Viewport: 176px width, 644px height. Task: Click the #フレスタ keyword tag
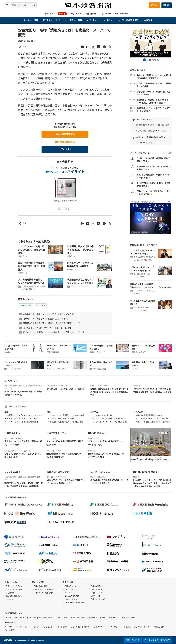[40, 305]
